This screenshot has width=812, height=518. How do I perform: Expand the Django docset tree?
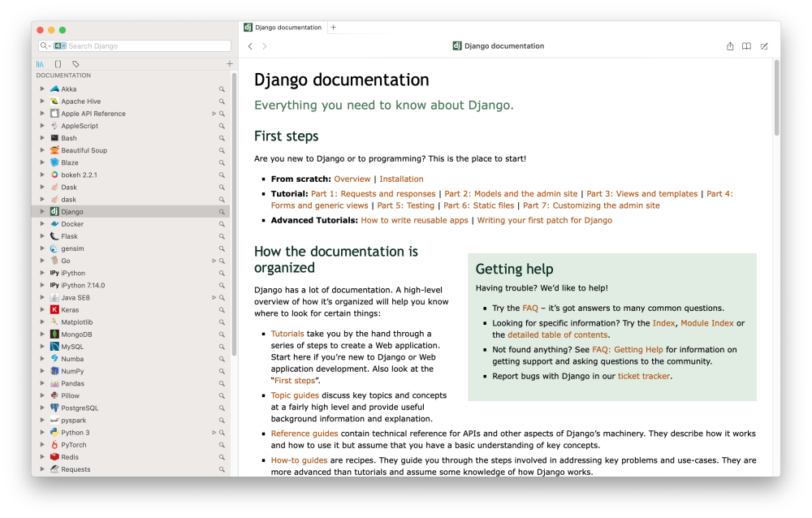click(x=42, y=211)
